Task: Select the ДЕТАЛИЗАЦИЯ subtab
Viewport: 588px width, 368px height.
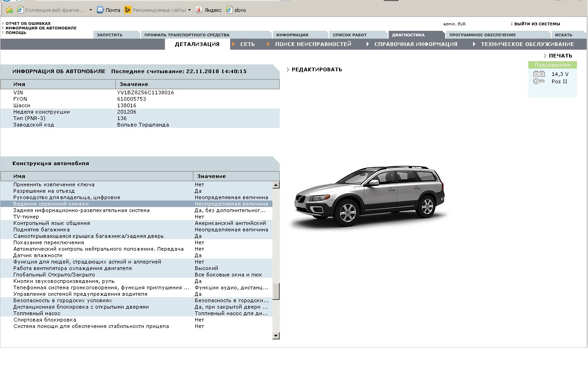Action: [x=197, y=44]
